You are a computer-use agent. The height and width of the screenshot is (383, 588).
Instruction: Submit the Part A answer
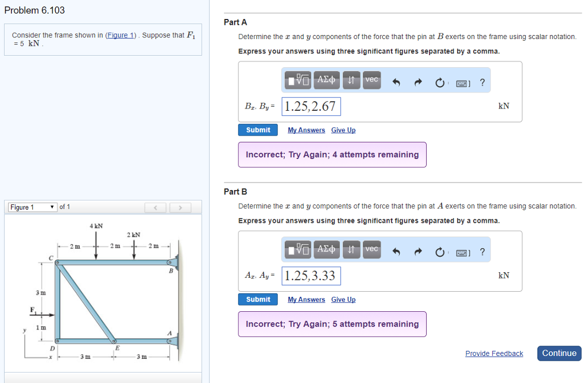pos(258,130)
